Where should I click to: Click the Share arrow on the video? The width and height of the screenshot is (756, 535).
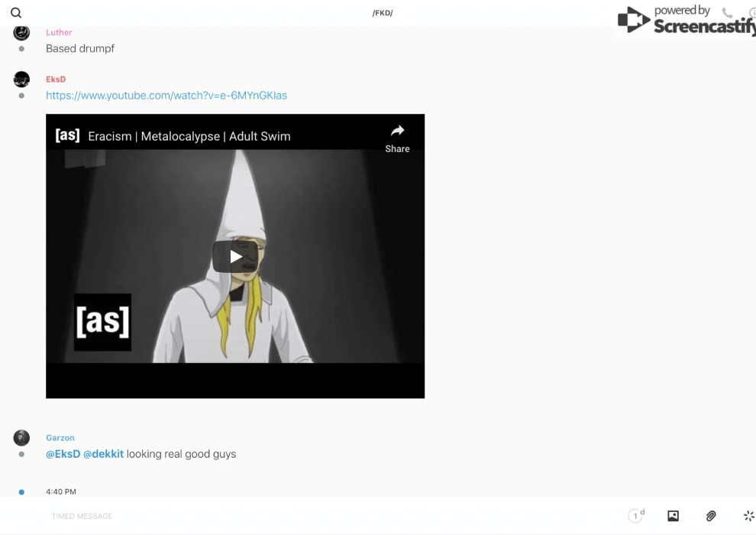pos(397,138)
